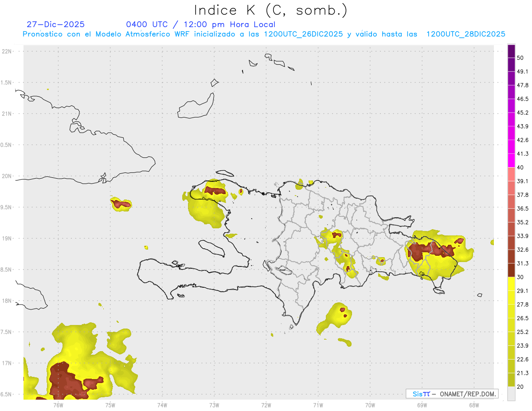The height and width of the screenshot is (411, 532).
Task: Select the date label "27-Dic-2025"
Action: tap(55, 24)
